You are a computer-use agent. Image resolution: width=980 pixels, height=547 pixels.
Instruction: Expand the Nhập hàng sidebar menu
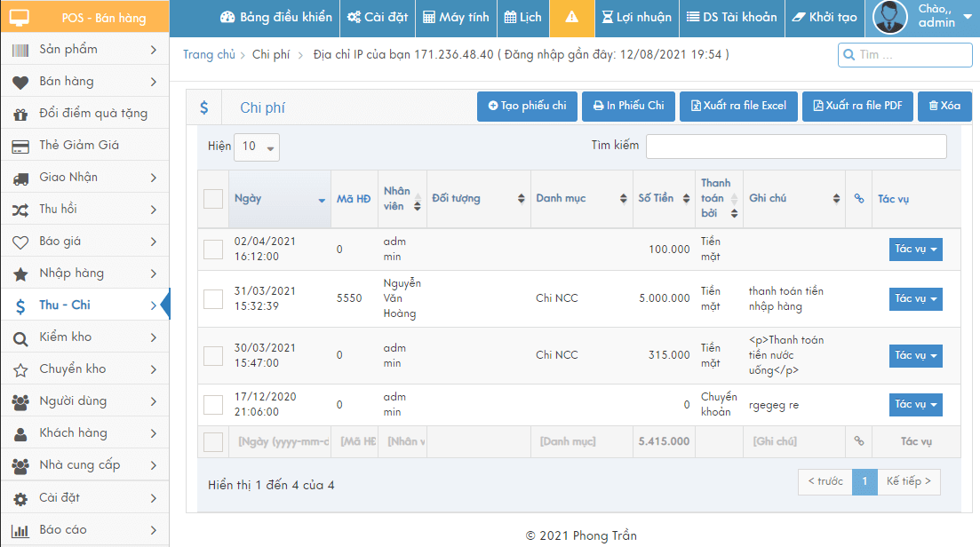click(84, 273)
